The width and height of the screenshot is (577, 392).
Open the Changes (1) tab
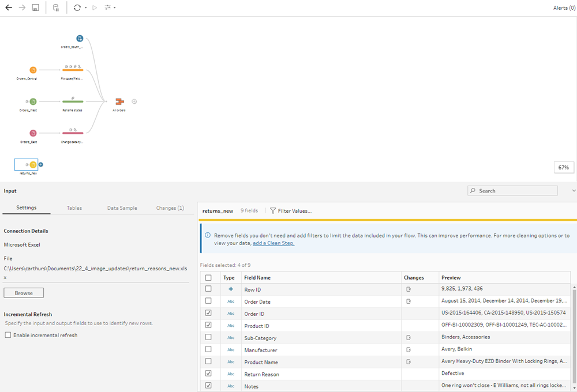pyautogui.click(x=170, y=208)
